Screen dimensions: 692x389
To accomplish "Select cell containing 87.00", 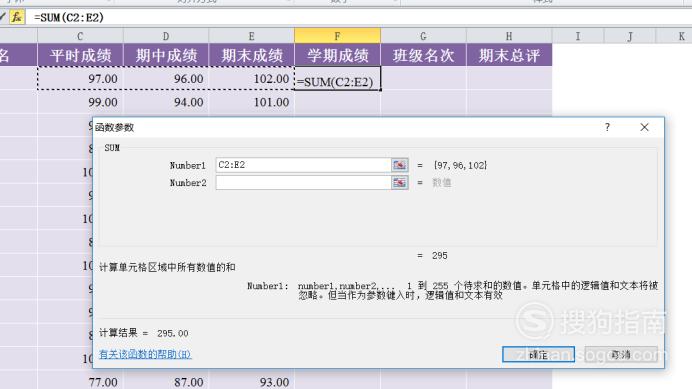I will tap(166, 381).
